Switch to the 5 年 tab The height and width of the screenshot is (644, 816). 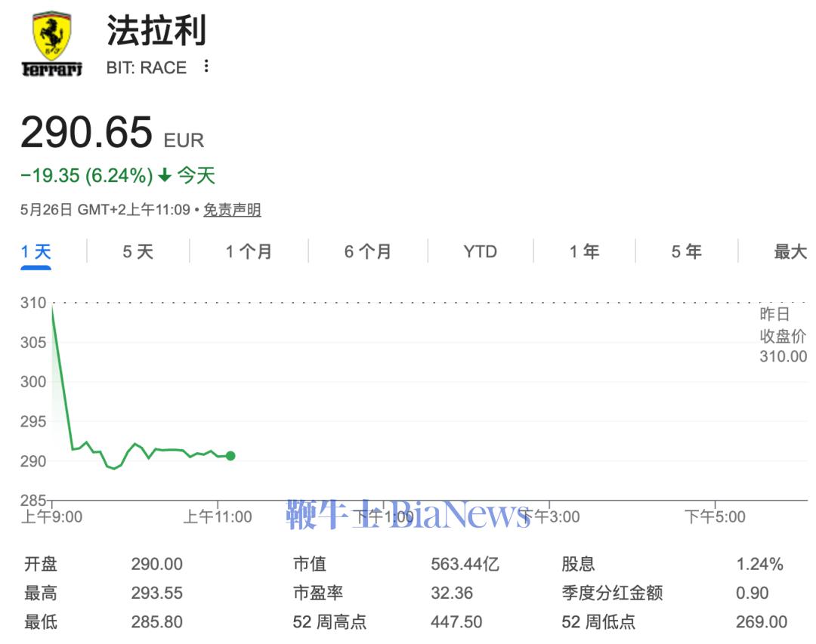[686, 251]
